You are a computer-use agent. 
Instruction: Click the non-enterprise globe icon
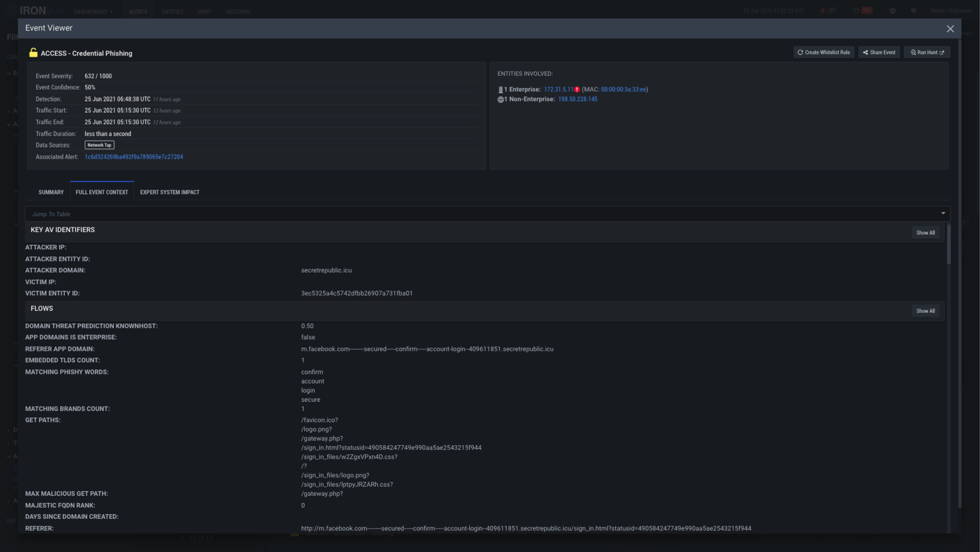(x=500, y=99)
